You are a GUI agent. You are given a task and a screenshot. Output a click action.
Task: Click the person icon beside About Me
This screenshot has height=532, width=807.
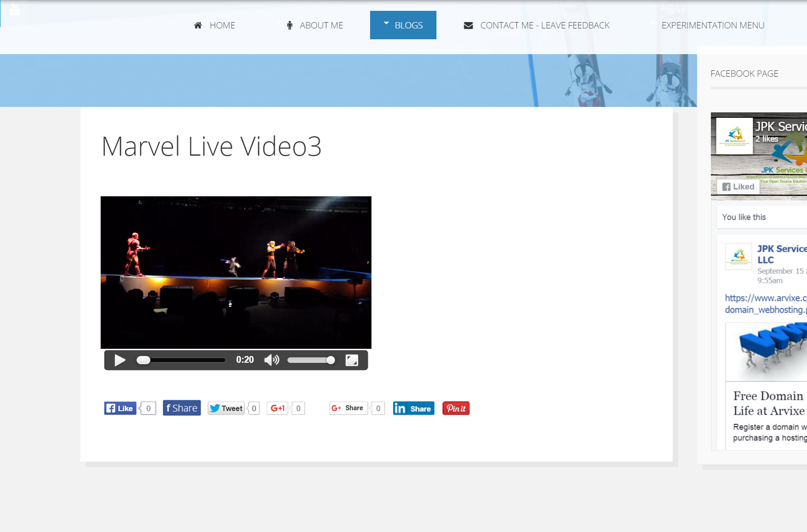pyautogui.click(x=290, y=25)
